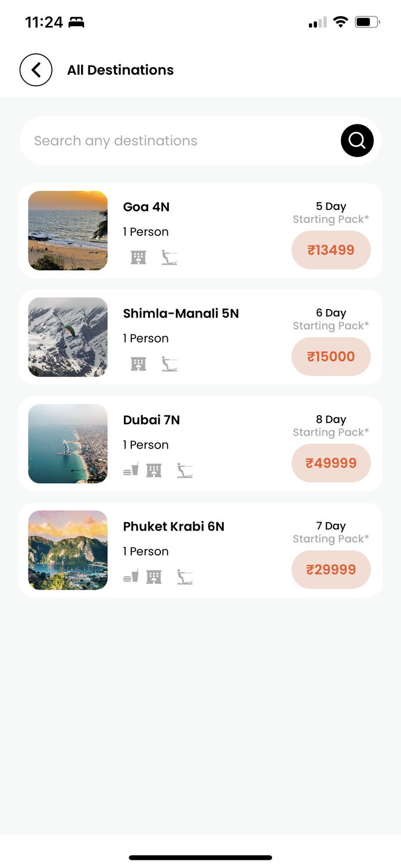The height and width of the screenshot is (868, 401).
Task: Tap the Phuket Krabi destination photo
Action: [67, 550]
